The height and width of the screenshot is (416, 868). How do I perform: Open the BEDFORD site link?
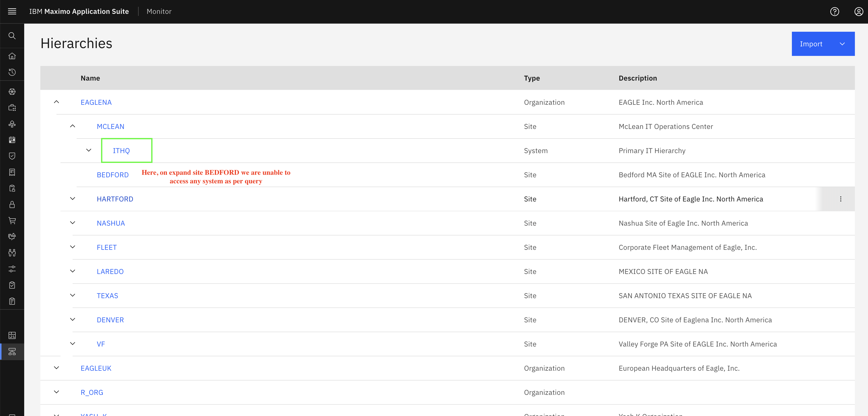pos(113,175)
